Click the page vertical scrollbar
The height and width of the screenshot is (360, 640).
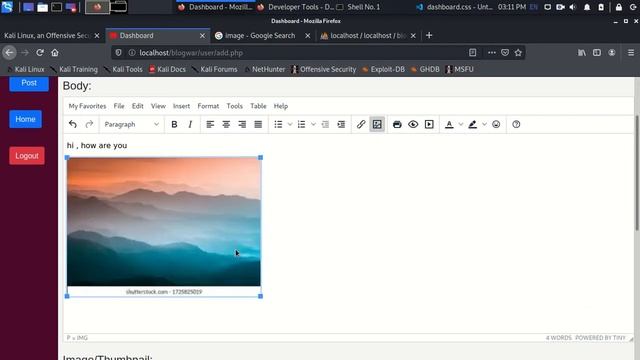(x=637, y=173)
